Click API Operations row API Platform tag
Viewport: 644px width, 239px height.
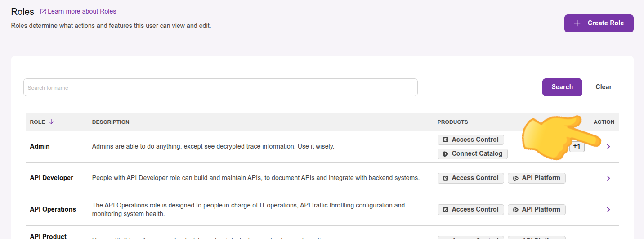coord(536,209)
